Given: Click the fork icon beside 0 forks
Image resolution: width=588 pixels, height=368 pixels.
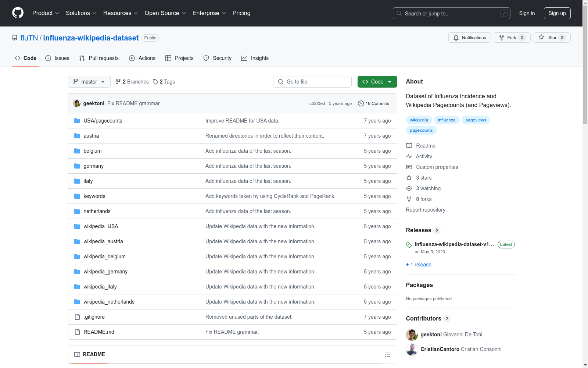Looking at the screenshot, I should point(409,199).
